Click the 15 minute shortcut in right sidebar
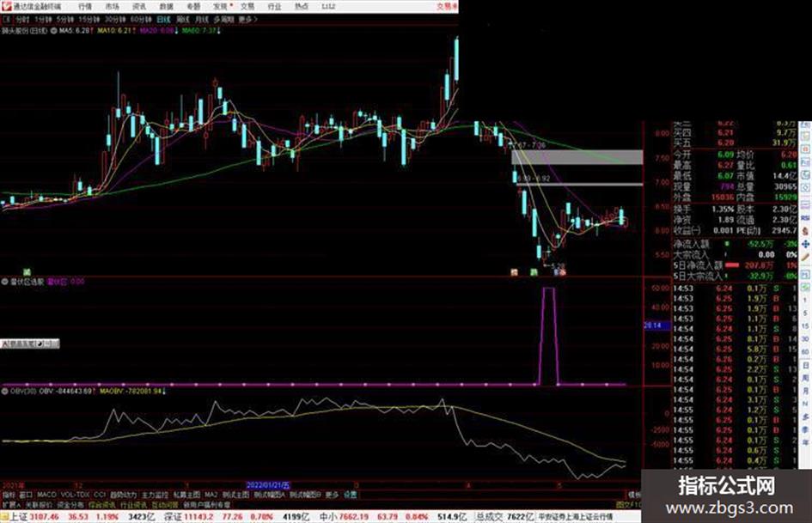Image resolution: width=812 pixels, height=523 pixels. [x=805, y=325]
